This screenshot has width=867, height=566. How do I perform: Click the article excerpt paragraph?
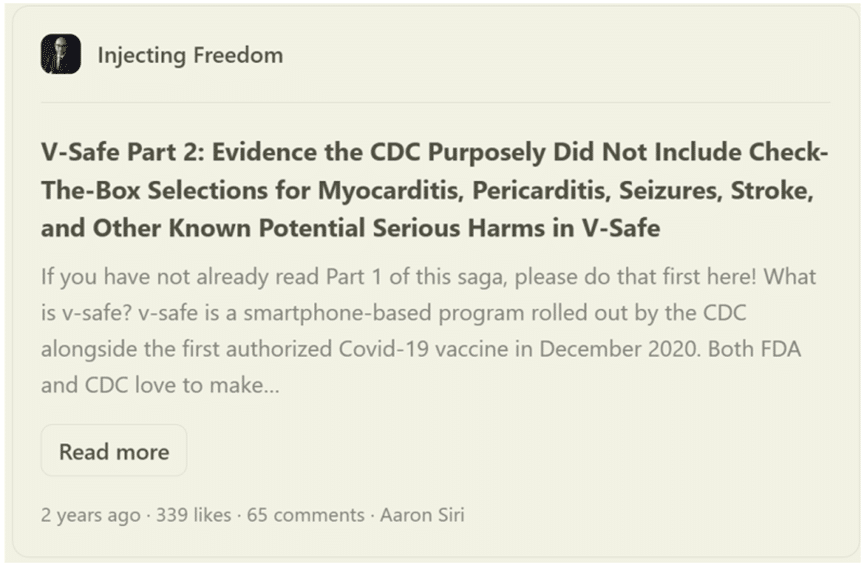pyautogui.click(x=429, y=331)
